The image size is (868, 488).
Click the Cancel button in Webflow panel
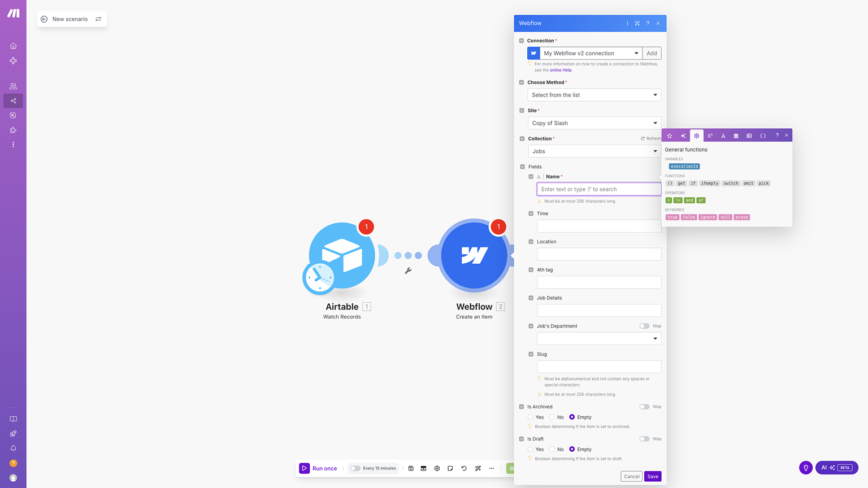coord(631,476)
